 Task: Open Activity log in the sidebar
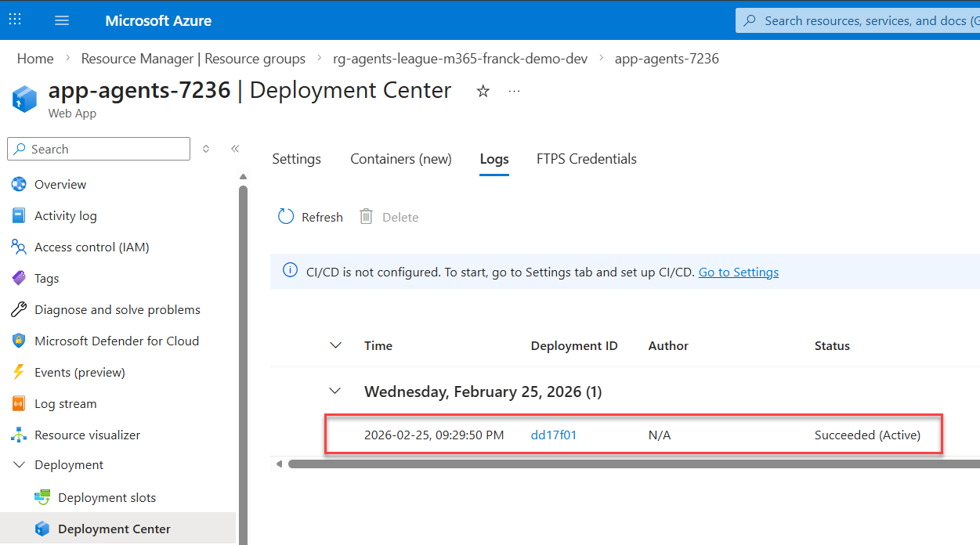coord(65,216)
